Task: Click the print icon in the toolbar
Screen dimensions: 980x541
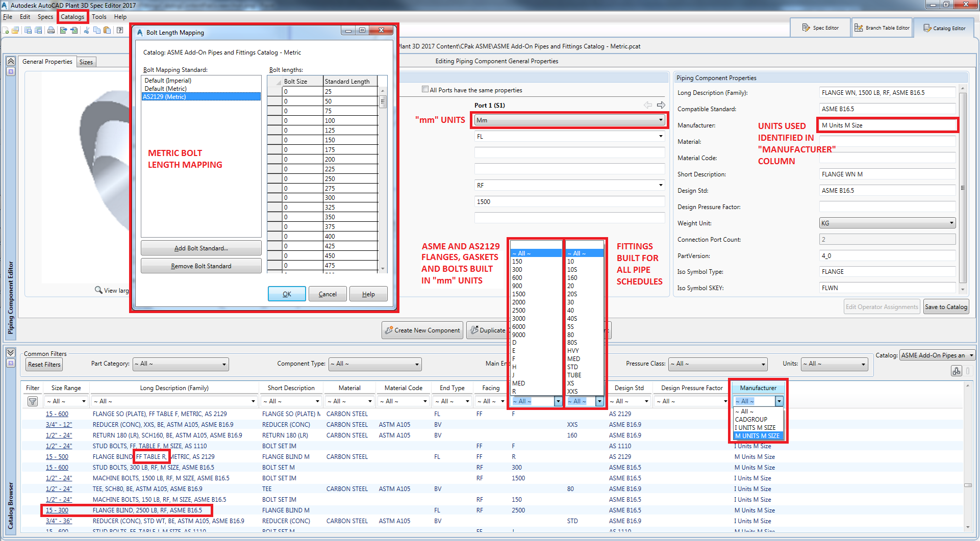Action: pos(51,31)
